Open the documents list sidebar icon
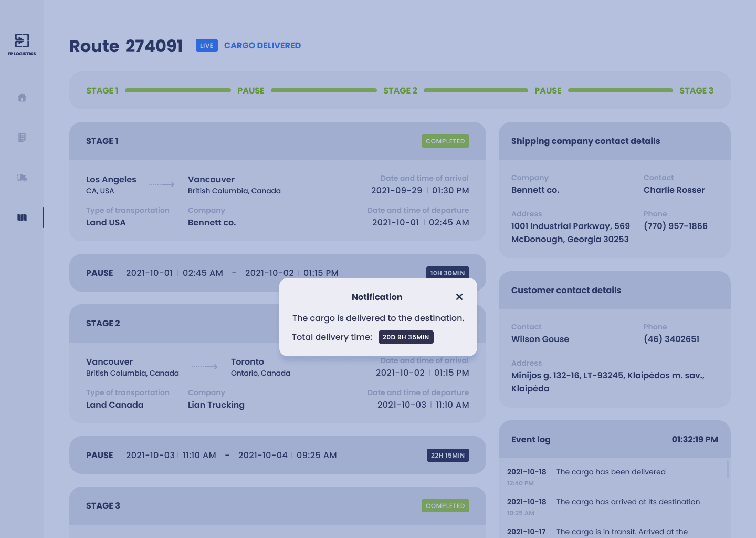 22,138
